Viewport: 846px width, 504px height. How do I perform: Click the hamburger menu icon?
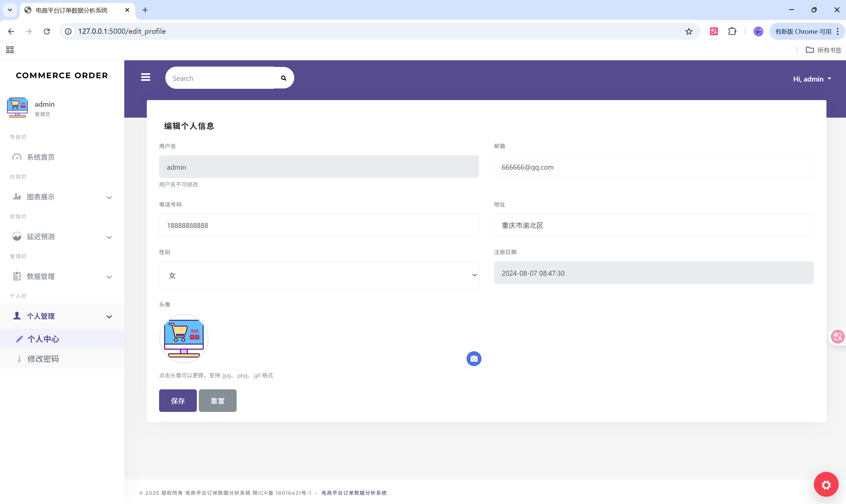(x=145, y=78)
